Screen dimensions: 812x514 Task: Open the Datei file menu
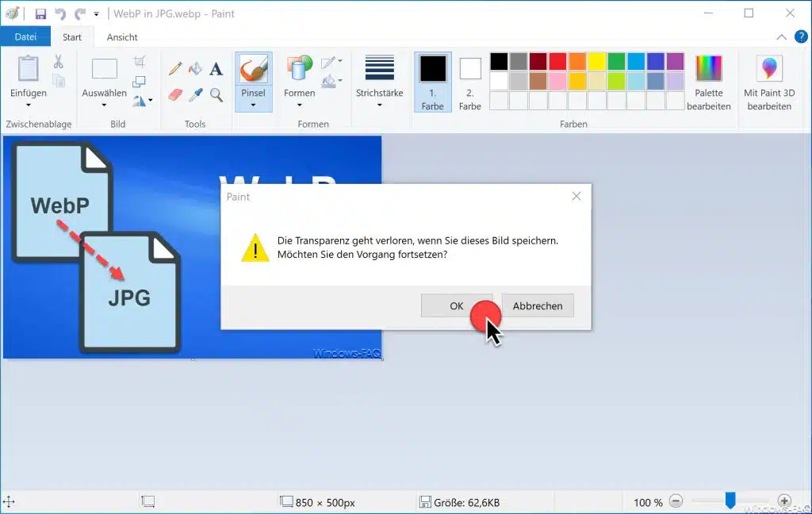point(25,36)
